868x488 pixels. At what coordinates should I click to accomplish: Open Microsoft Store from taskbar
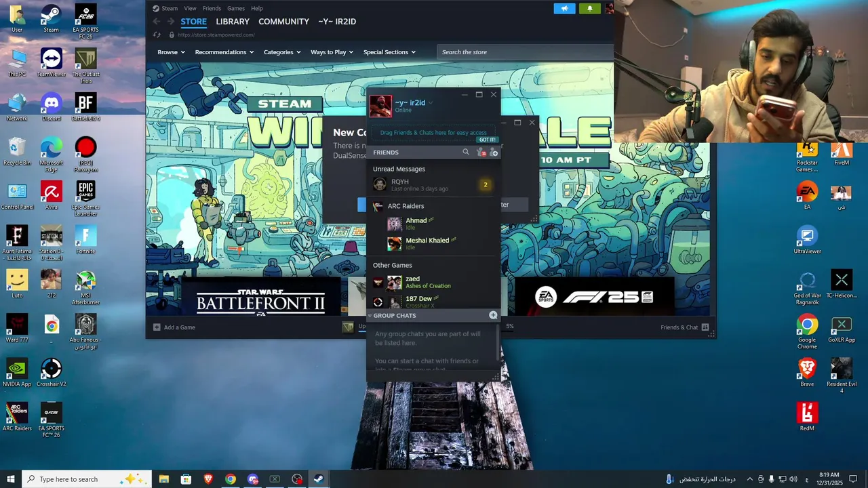click(186, 479)
